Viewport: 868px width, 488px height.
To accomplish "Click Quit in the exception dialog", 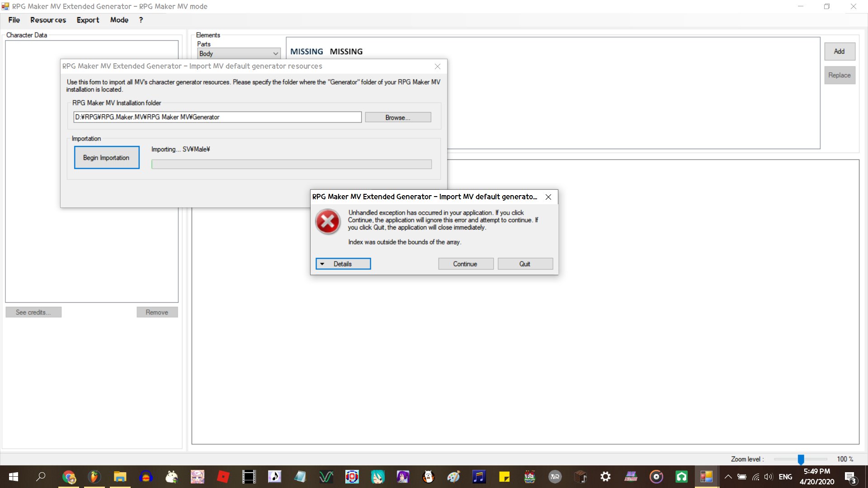I will coord(525,264).
